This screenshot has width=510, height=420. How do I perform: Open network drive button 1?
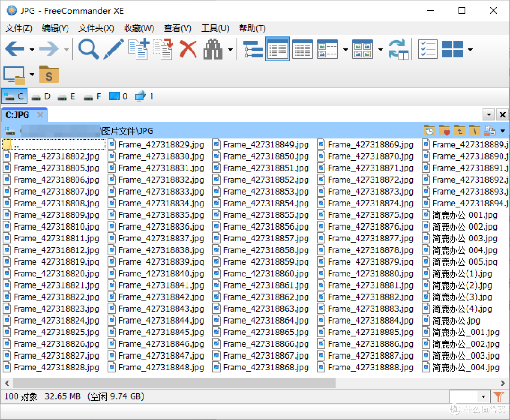coord(144,96)
